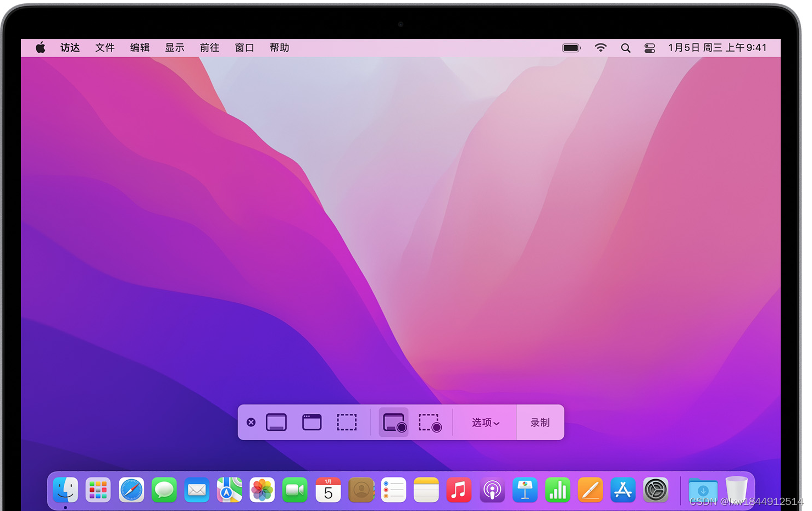Select Capture Entire Screen icon
Image resolution: width=812 pixels, height=511 pixels.
tap(276, 422)
